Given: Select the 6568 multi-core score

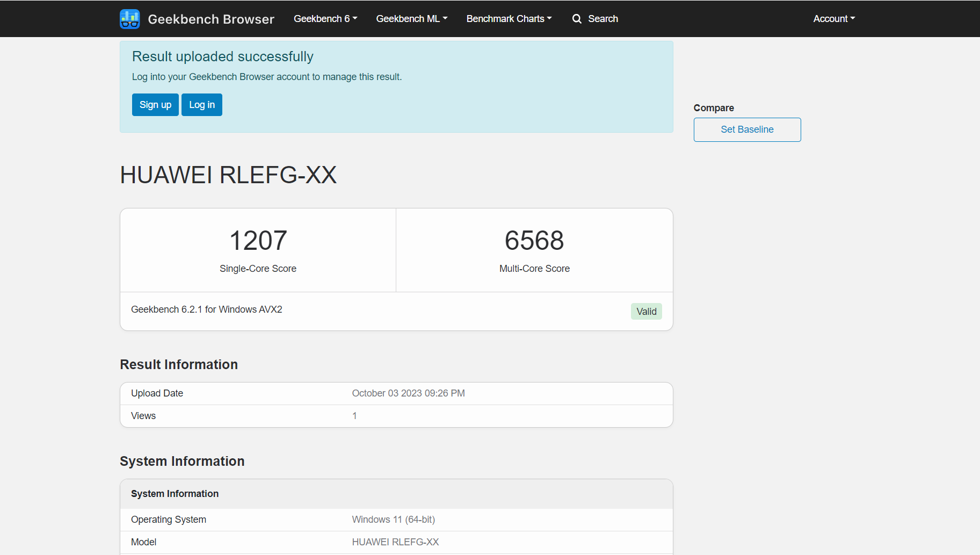Looking at the screenshot, I should tap(534, 240).
